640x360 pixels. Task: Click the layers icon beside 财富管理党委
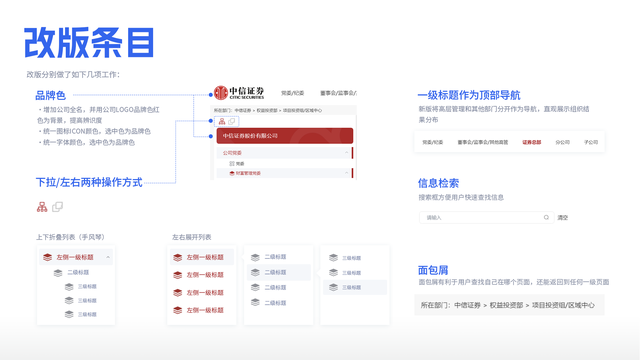232,173
